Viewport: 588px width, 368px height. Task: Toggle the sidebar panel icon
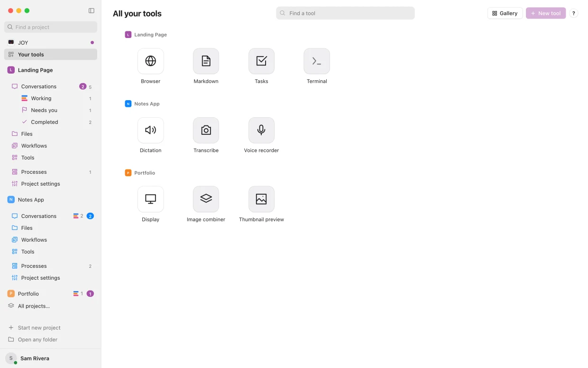[x=92, y=10]
